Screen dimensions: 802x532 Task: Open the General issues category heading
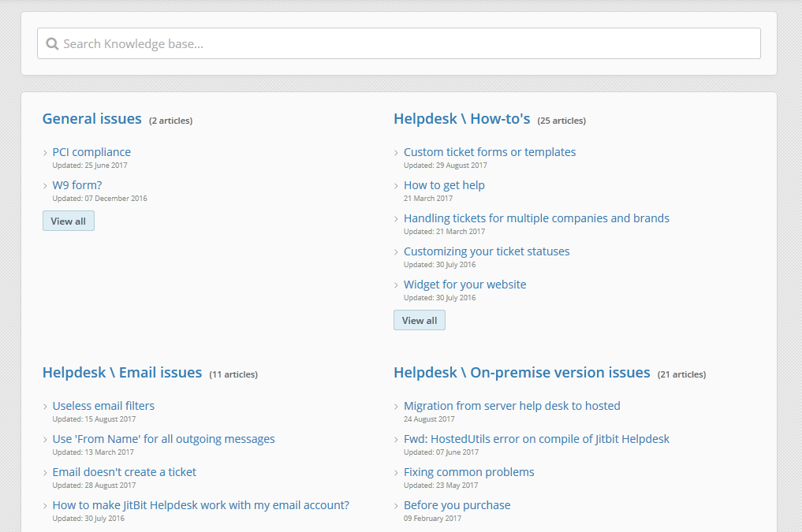pyautogui.click(x=91, y=118)
